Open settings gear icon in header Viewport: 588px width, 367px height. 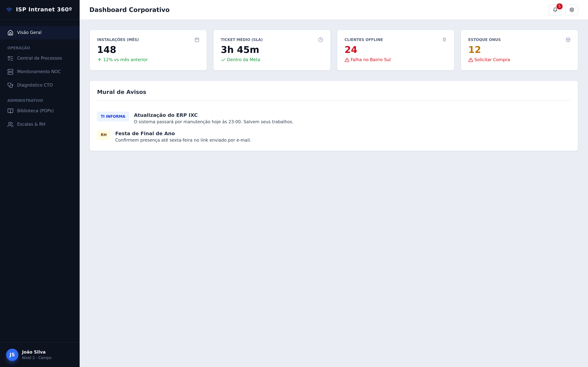tap(571, 10)
